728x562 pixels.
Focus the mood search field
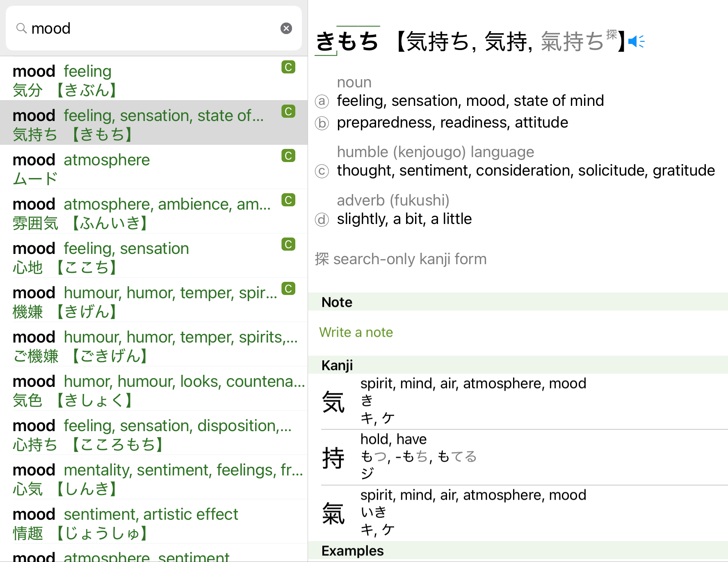coord(154,28)
